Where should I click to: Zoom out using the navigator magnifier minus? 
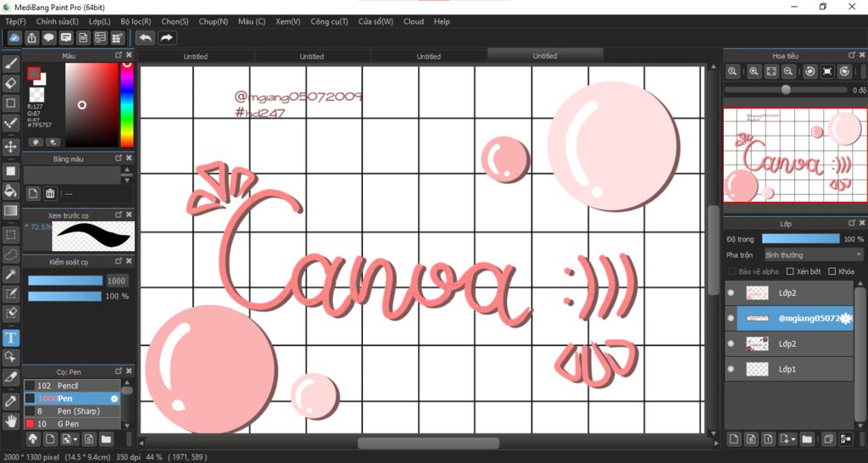point(788,71)
